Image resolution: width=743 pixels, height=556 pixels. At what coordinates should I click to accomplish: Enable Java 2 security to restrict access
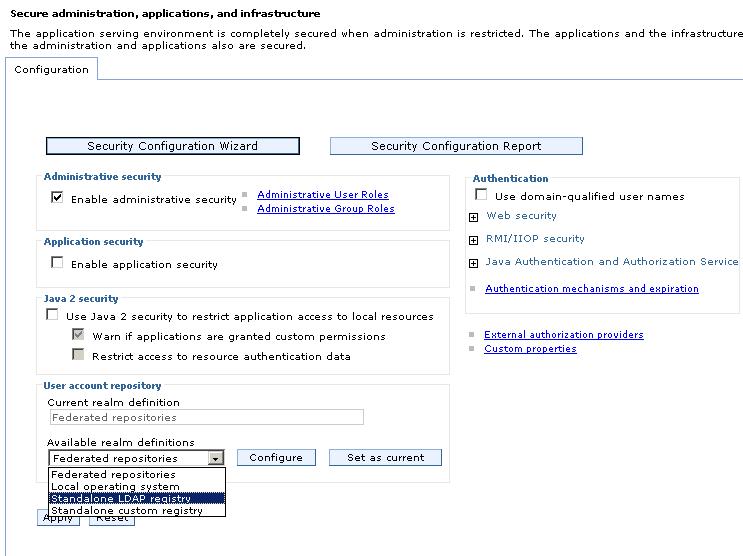coord(52,314)
